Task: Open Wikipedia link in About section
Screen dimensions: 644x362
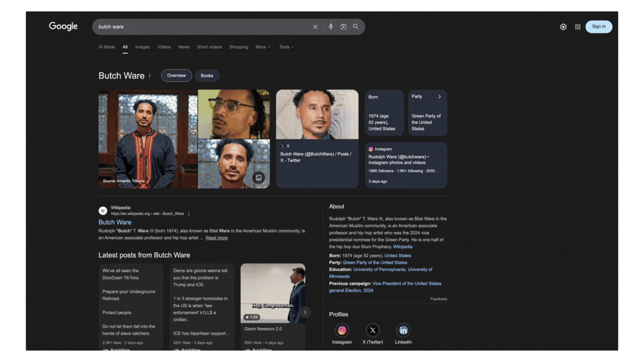Action: [402, 247]
